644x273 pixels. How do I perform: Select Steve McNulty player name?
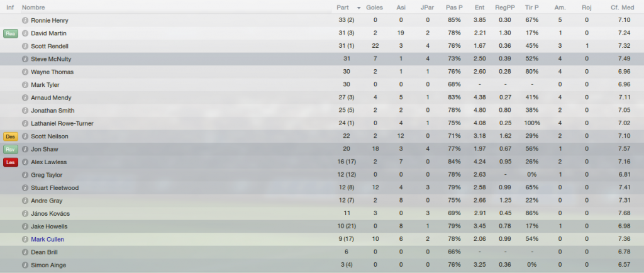(x=51, y=59)
